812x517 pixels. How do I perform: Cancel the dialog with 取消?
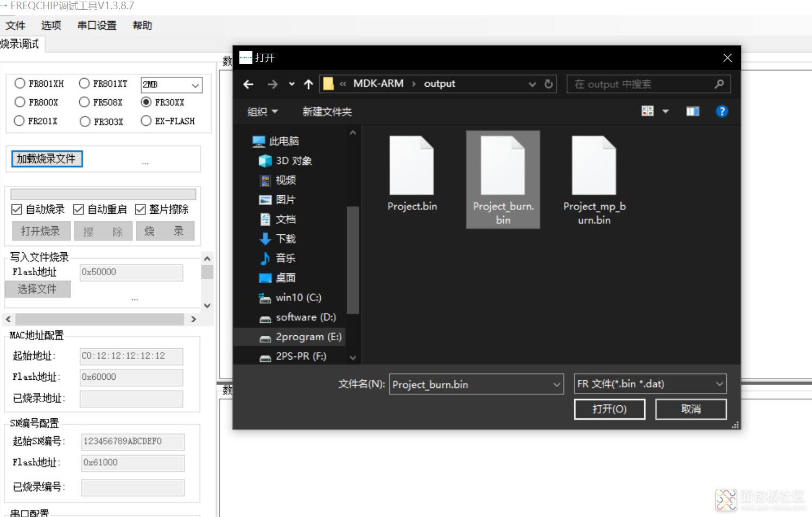coord(691,409)
